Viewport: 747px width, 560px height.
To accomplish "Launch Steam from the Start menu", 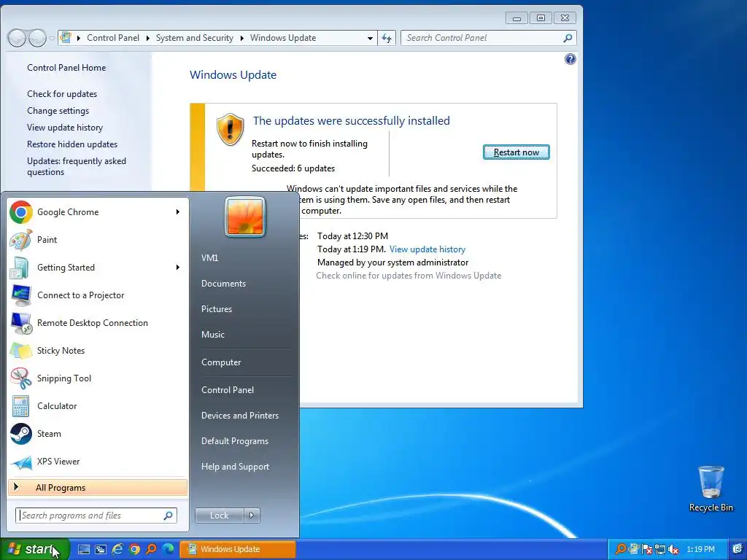I will pyautogui.click(x=98, y=433).
